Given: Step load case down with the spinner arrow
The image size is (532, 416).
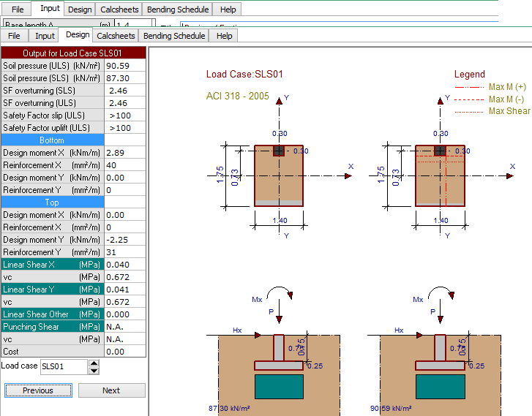Looking at the screenshot, I should 94,371.
